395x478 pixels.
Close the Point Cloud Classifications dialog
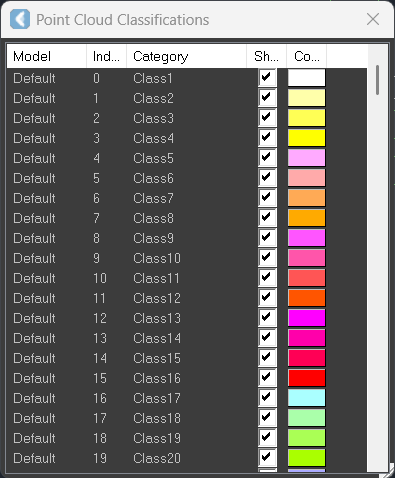[x=373, y=19]
